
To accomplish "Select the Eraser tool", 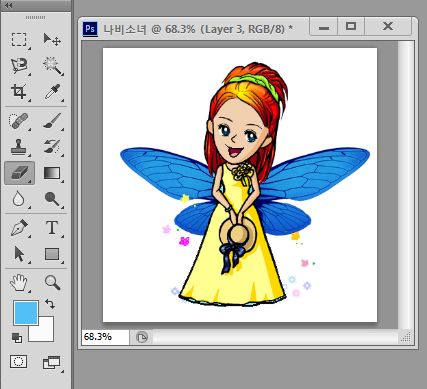I will pyautogui.click(x=19, y=173).
